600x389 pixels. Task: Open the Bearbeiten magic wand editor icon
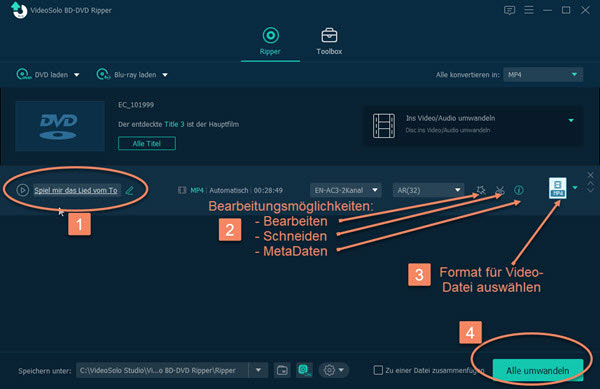(481, 190)
